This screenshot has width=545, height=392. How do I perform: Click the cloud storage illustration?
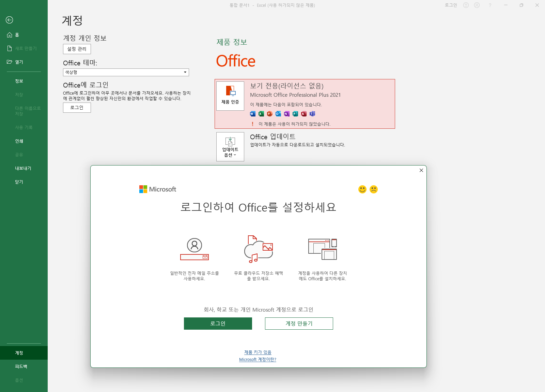[x=259, y=249]
